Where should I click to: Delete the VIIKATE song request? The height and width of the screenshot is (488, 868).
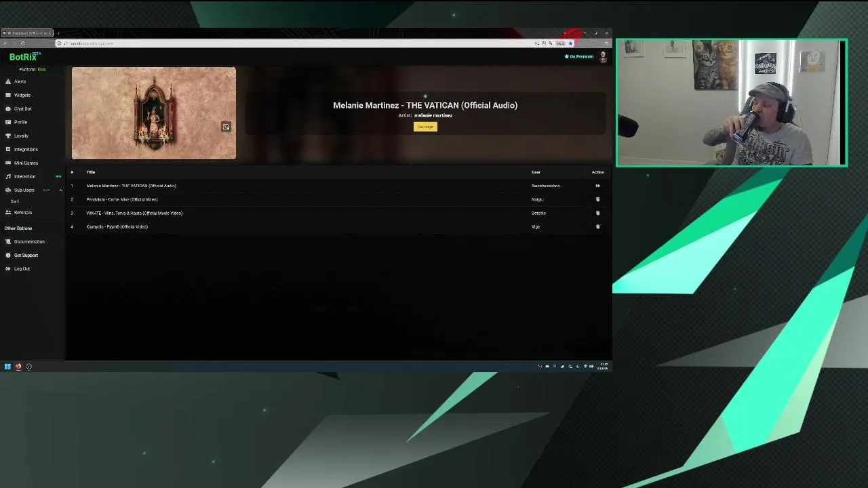[597, 213]
